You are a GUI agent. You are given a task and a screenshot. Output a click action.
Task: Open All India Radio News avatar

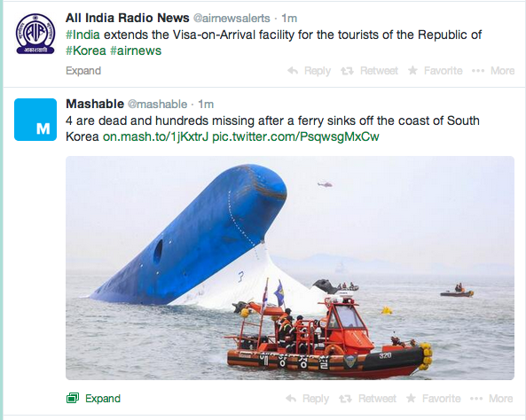[35, 34]
